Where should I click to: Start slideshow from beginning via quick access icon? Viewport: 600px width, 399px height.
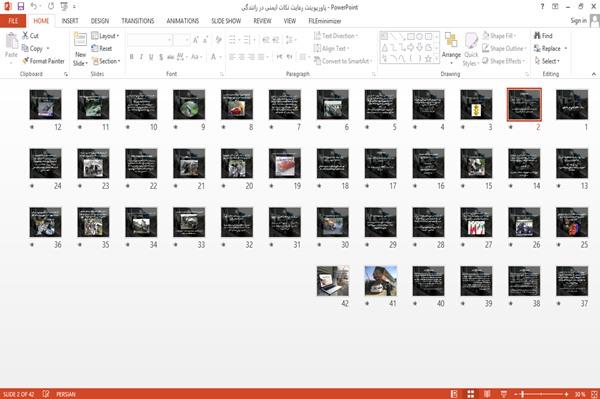click(64, 7)
